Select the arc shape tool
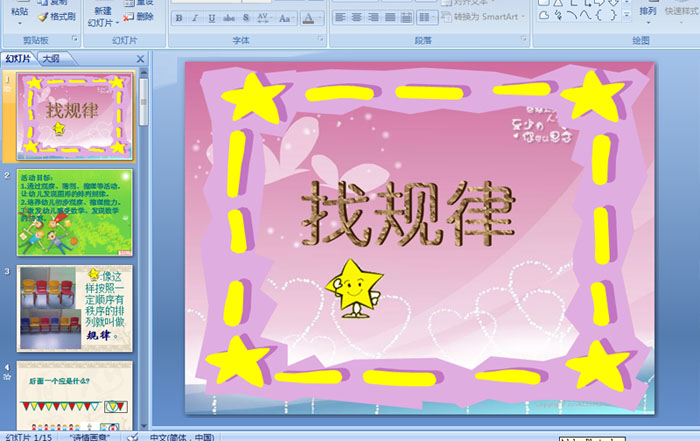The image size is (700, 441). [572, 15]
